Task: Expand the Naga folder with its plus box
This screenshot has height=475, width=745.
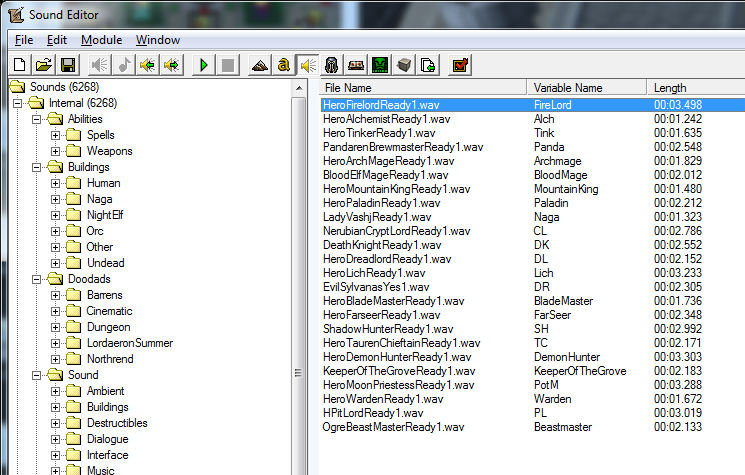Action: (56, 200)
